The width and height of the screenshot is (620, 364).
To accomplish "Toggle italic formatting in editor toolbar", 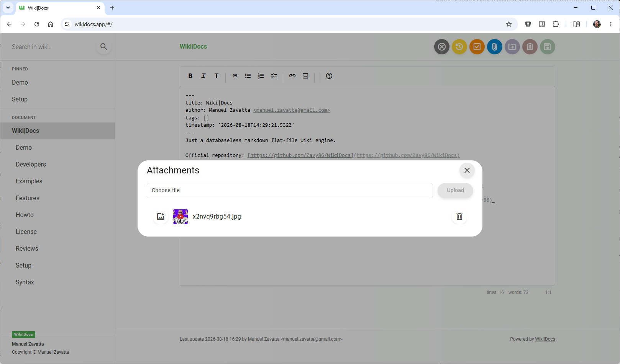I will pyautogui.click(x=203, y=76).
